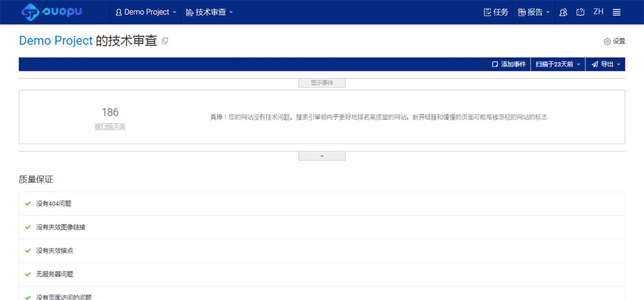Open 设置 settings
The height and width of the screenshot is (300, 644).
tap(614, 41)
